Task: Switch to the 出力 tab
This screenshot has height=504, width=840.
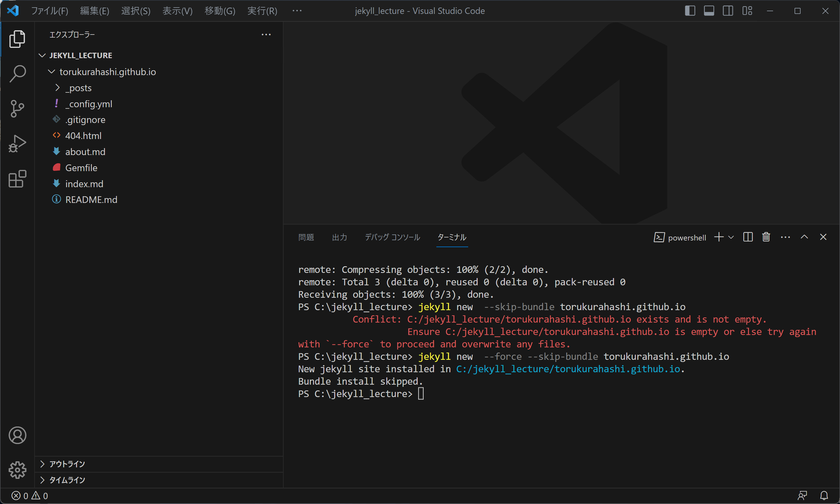Action: tap(339, 237)
